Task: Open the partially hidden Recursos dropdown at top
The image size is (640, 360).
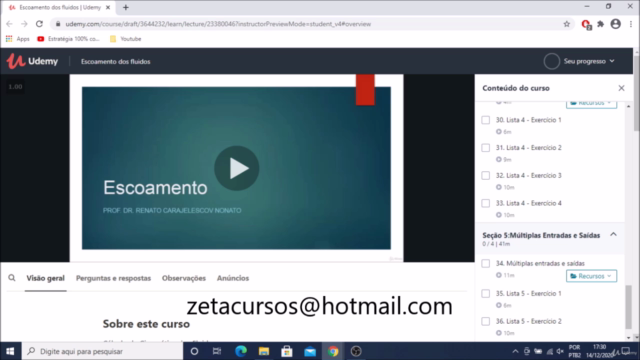Action: (591, 104)
